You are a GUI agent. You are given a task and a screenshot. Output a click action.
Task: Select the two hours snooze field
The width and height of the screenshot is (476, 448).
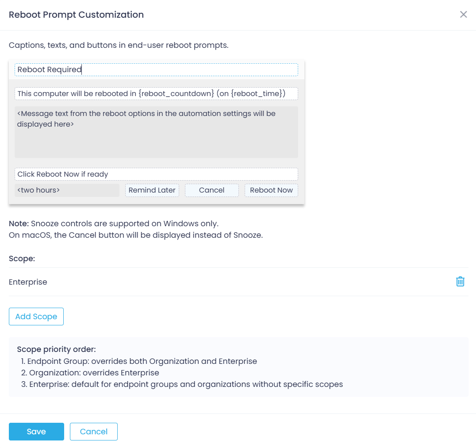(x=67, y=190)
